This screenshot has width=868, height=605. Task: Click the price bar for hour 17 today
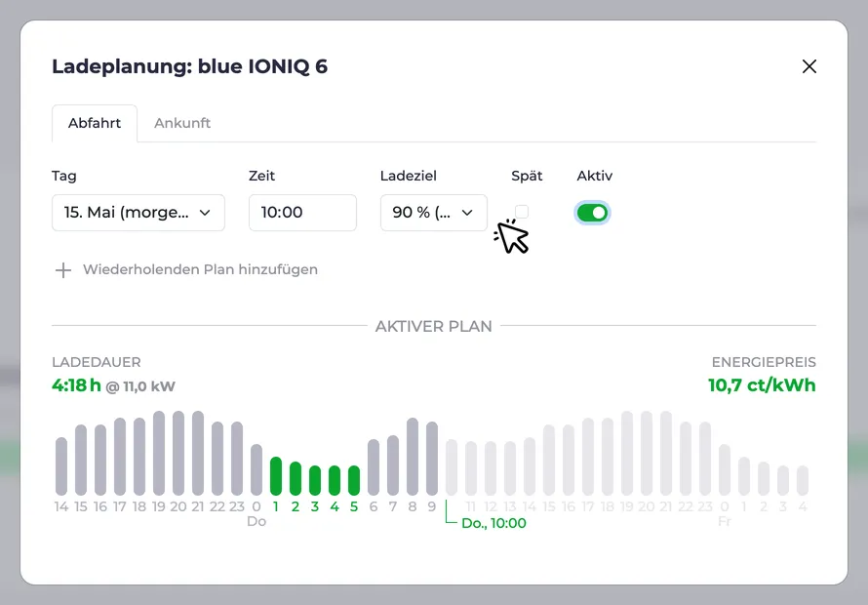click(x=120, y=457)
